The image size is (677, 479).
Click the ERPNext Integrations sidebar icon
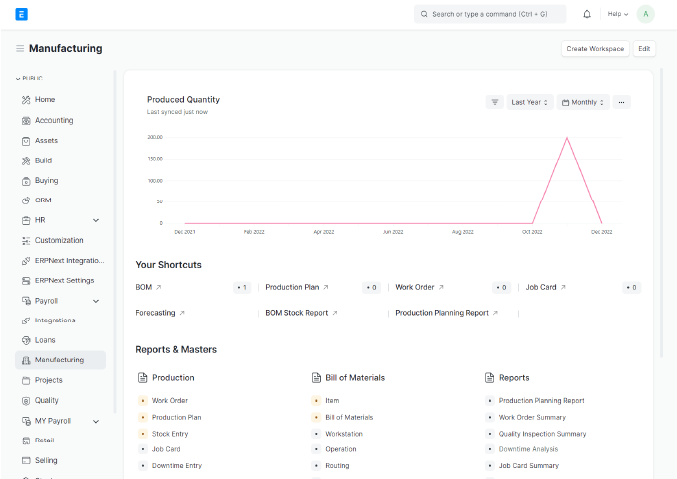[x=26, y=261]
